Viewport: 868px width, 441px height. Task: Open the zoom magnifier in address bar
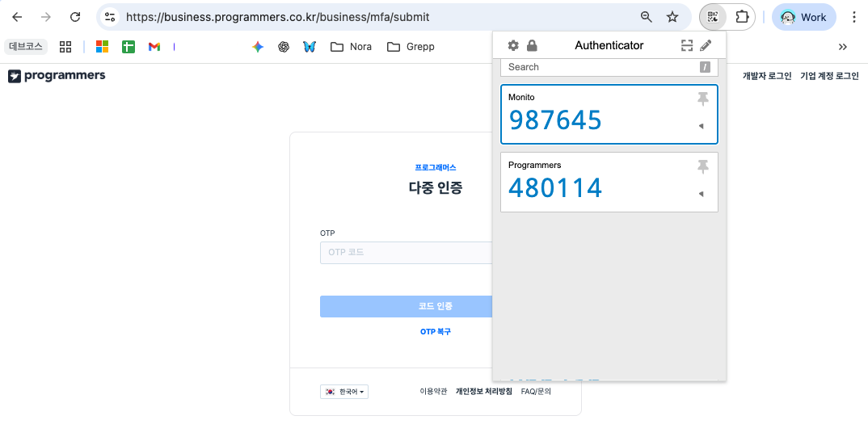coord(646,17)
